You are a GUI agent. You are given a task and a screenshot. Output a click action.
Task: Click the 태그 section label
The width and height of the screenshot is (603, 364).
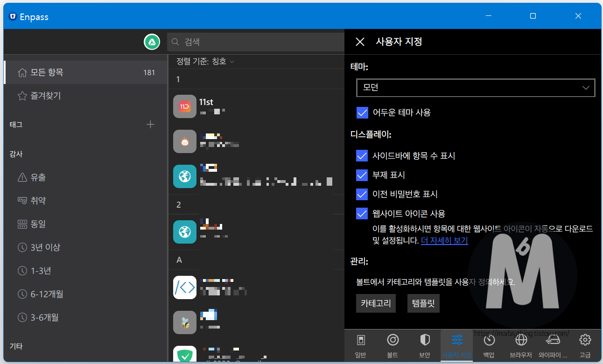pyautogui.click(x=16, y=125)
